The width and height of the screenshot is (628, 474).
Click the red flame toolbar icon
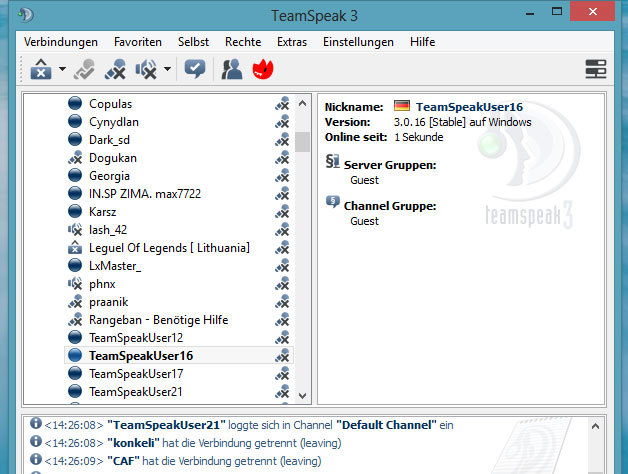point(263,69)
